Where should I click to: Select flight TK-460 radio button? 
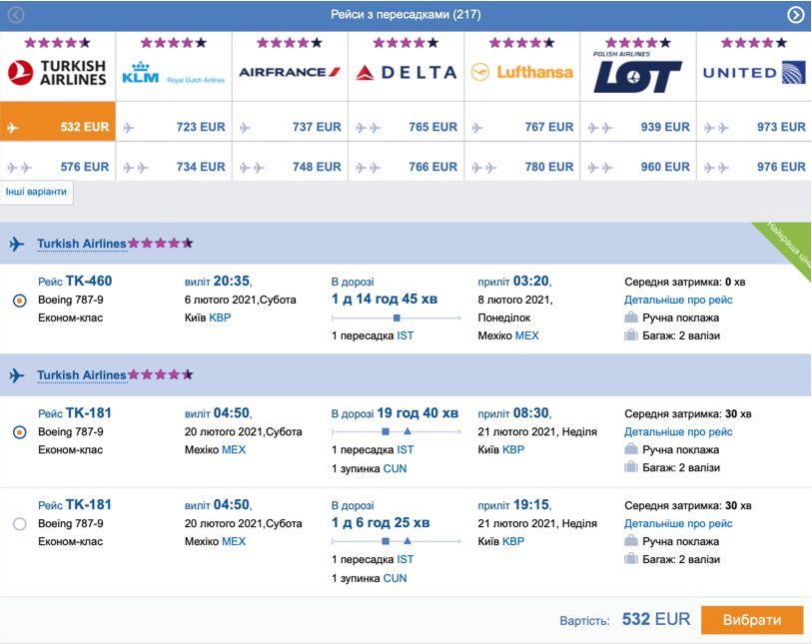tap(20, 301)
